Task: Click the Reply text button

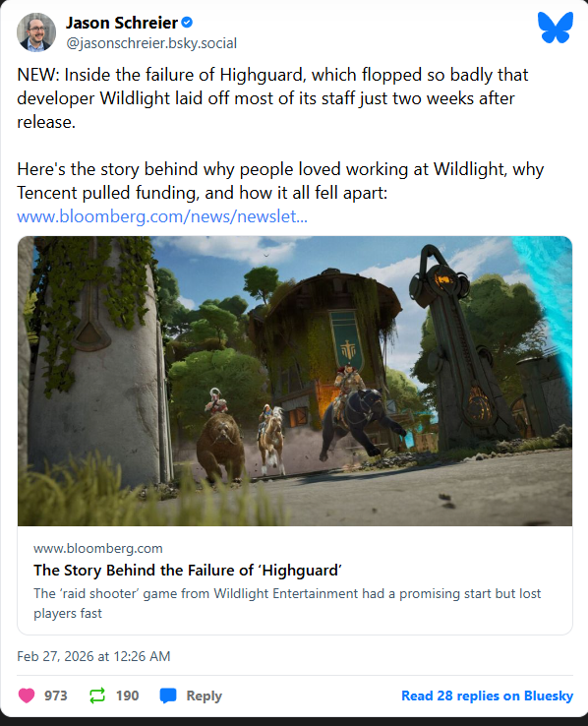Action: coord(204,696)
